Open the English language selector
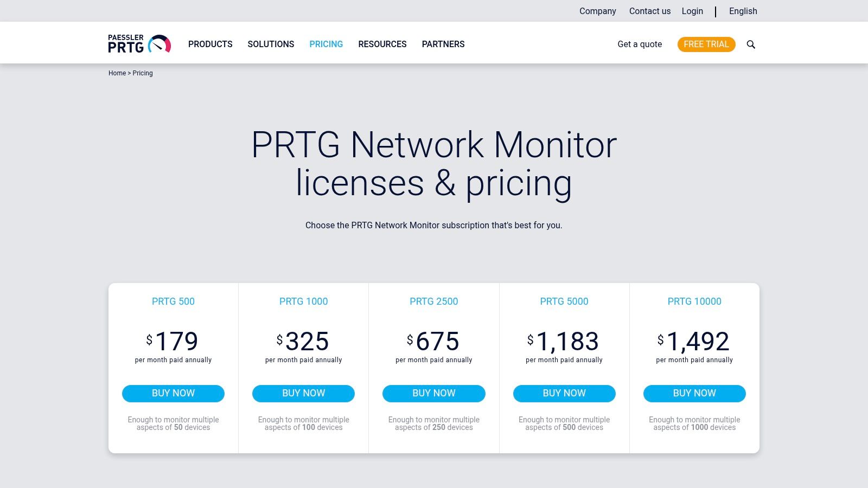This screenshot has height=488, width=868. point(743,11)
